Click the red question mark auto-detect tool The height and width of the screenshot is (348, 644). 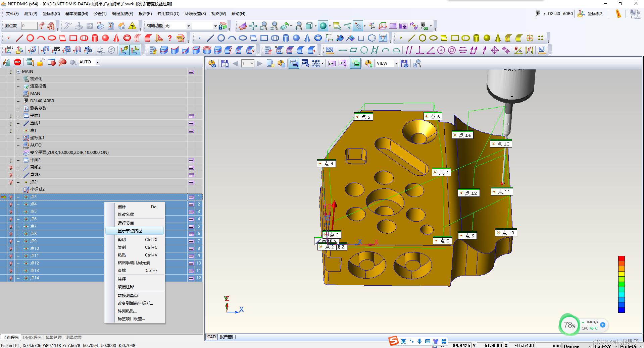pyautogui.click(x=170, y=38)
